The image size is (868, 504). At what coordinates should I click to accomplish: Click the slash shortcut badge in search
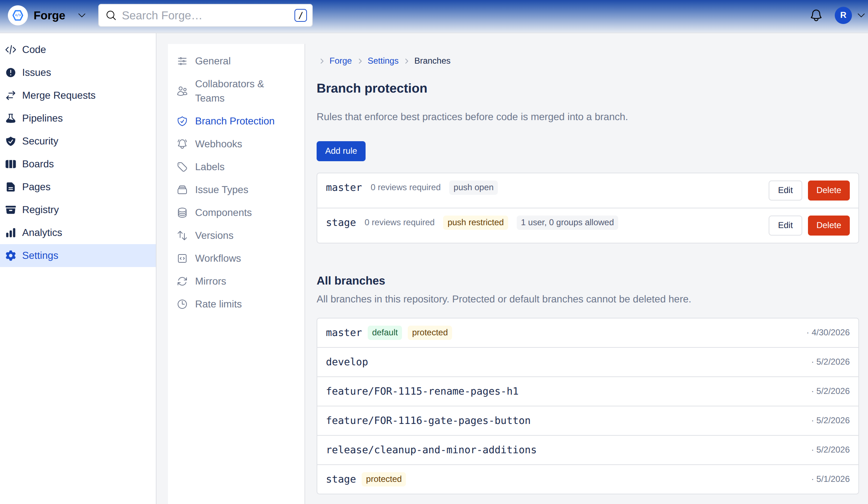(301, 15)
